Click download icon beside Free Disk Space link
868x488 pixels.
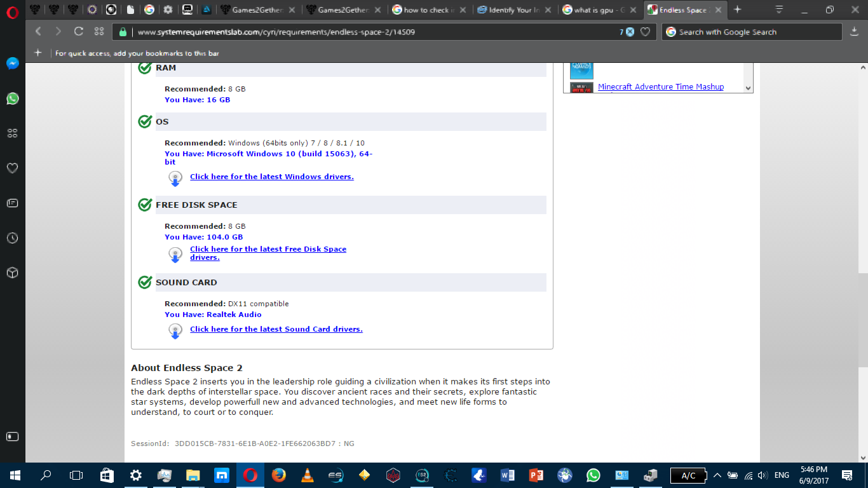(175, 255)
